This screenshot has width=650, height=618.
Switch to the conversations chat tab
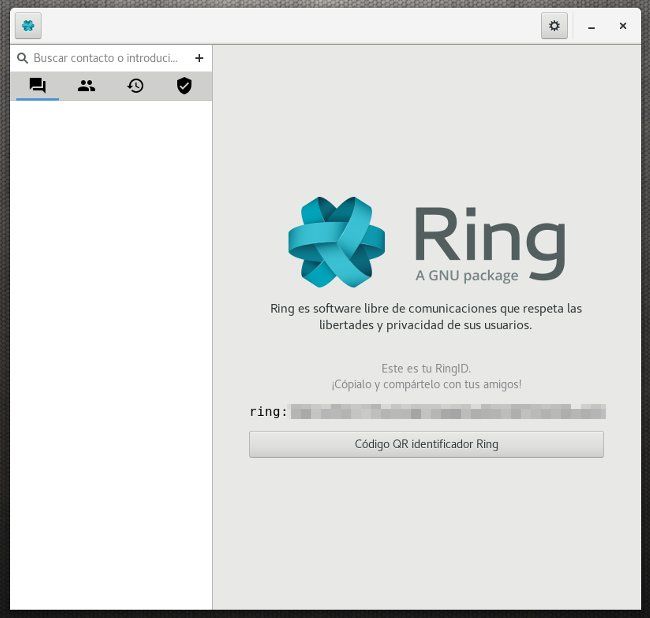tap(37, 86)
